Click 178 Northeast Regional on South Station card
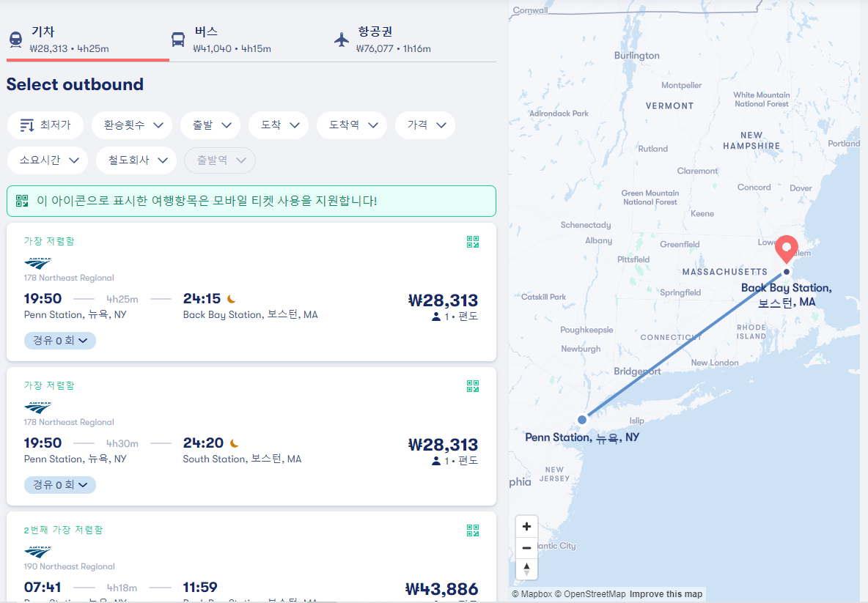Screen dimensions: 868x603 coord(69,422)
